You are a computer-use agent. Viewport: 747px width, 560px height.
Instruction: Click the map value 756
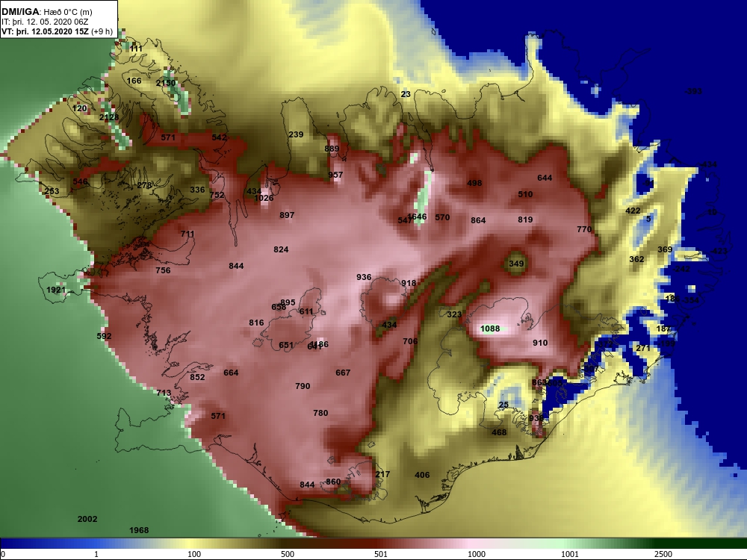click(x=163, y=270)
